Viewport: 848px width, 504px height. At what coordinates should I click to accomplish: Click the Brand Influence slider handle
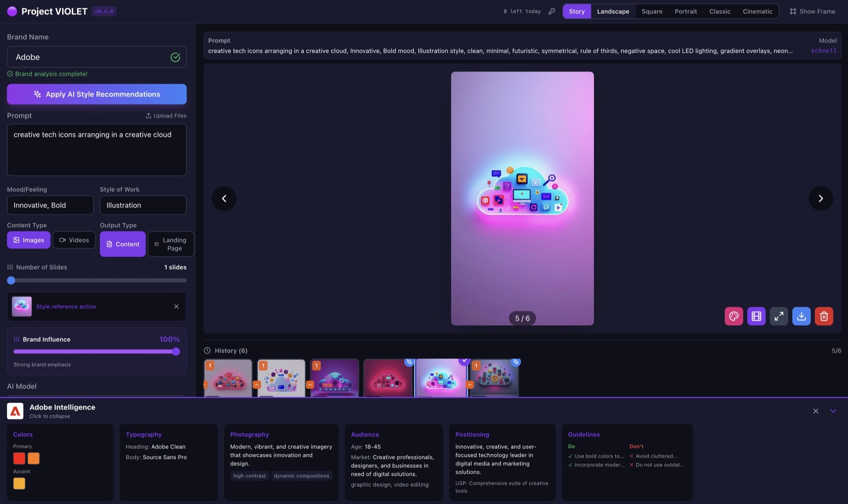click(176, 351)
